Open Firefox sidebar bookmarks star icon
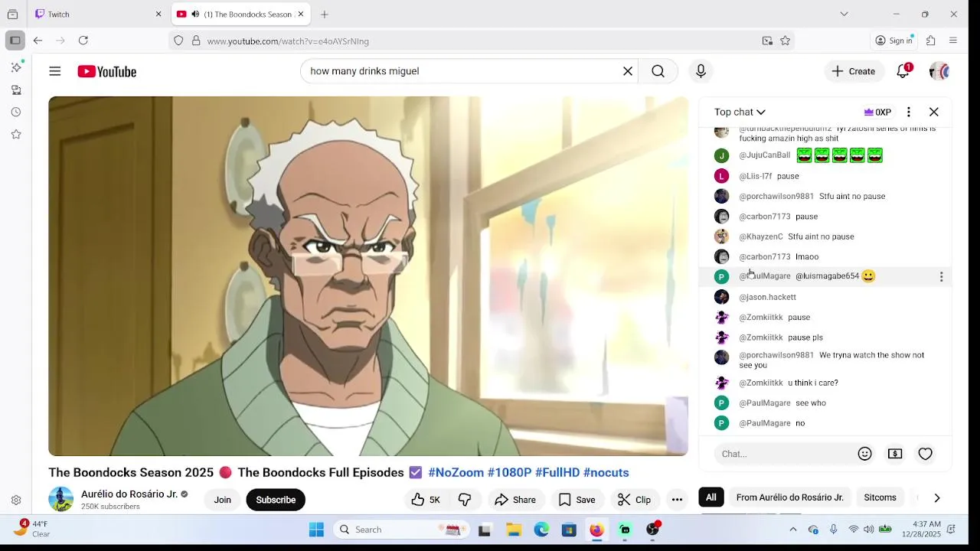This screenshot has height=551, width=980. tap(16, 134)
